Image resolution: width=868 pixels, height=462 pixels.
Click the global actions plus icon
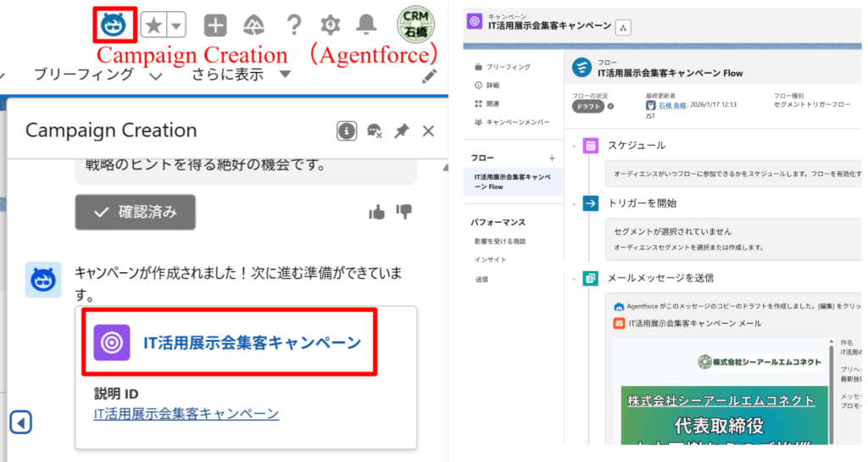click(x=215, y=25)
